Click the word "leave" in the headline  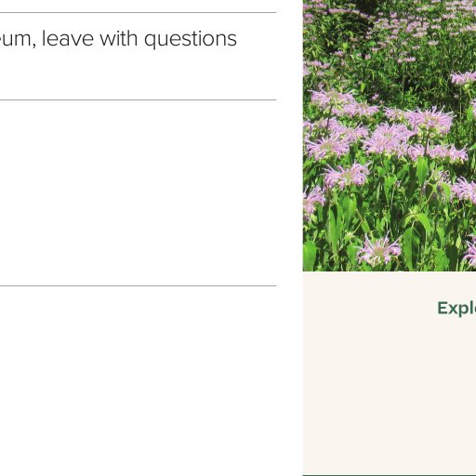point(68,39)
